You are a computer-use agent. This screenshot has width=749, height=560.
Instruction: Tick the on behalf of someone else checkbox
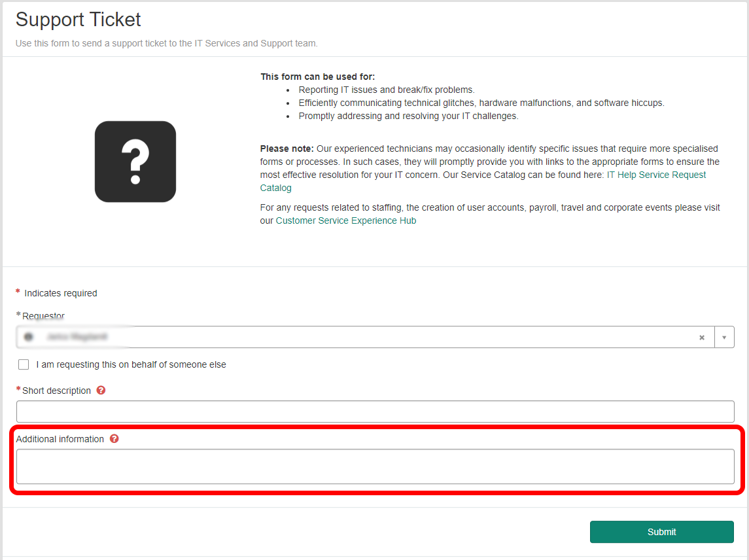tap(24, 364)
